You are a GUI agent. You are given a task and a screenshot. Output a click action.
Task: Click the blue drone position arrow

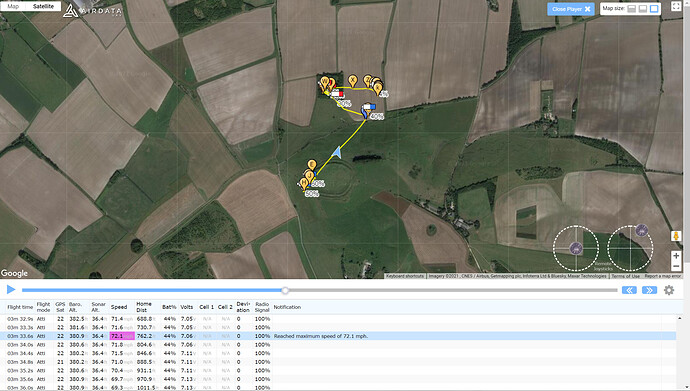tap(337, 153)
